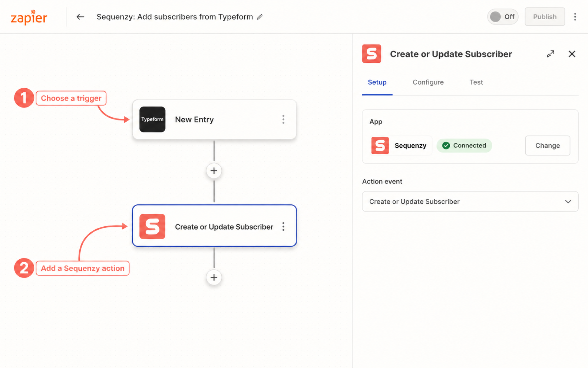Go back with the left arrow
Viewport: 588px width, 368px height.
(x=80, y=17)
